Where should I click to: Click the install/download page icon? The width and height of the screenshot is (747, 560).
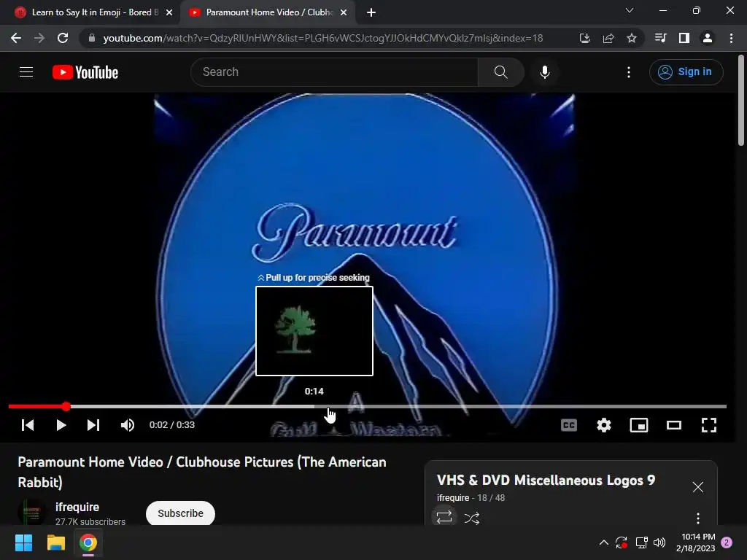pyautogui.click(x=585, y=38)
